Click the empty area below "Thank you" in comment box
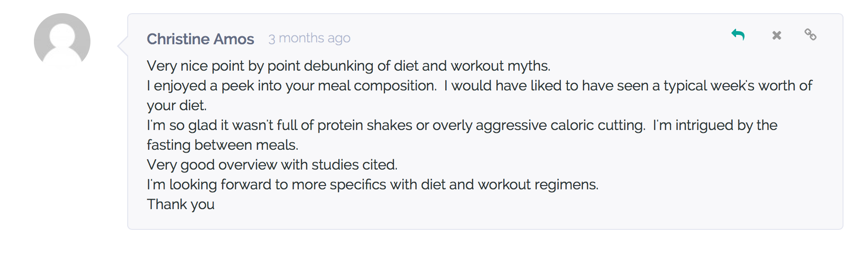868x260 pixels. (485, 221)
